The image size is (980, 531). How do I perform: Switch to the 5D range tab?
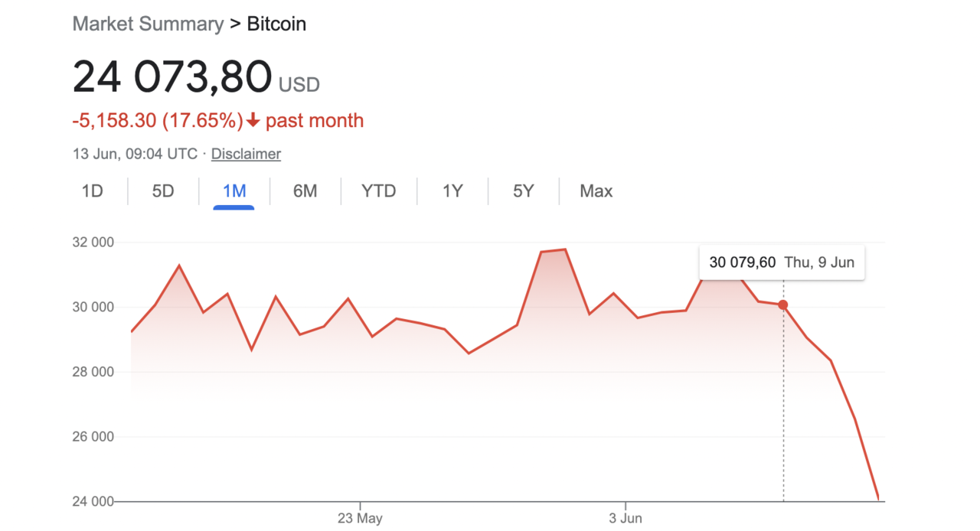(x=163, y=191)
